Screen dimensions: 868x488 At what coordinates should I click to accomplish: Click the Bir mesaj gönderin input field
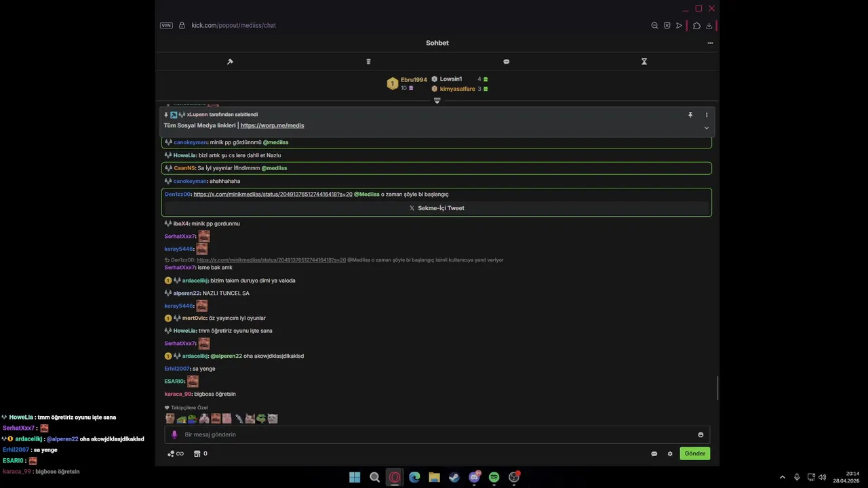437,434
